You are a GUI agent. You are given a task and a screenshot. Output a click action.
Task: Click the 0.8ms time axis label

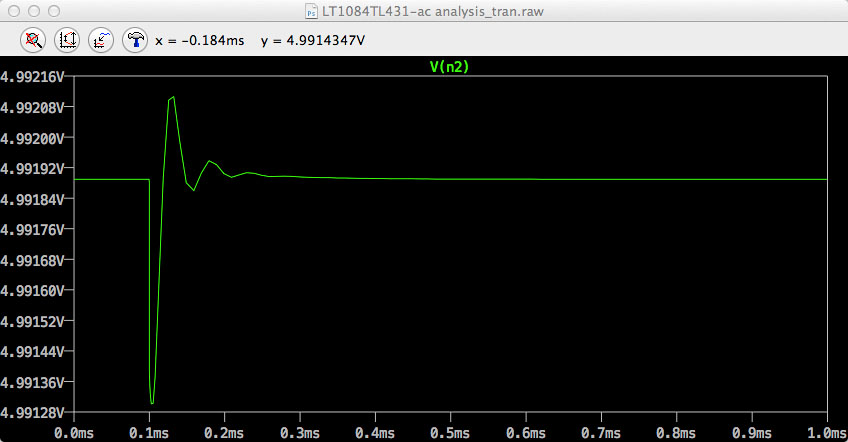click(x=676, y=433)
